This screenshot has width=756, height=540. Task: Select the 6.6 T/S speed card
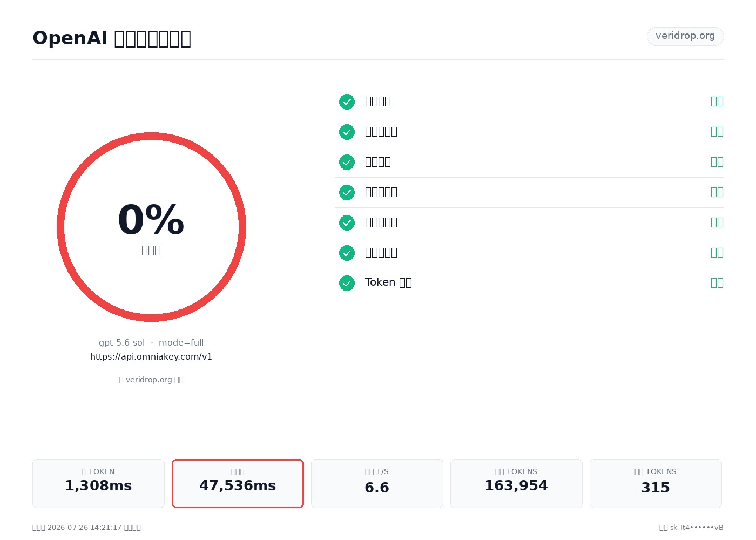click(377, 483)
